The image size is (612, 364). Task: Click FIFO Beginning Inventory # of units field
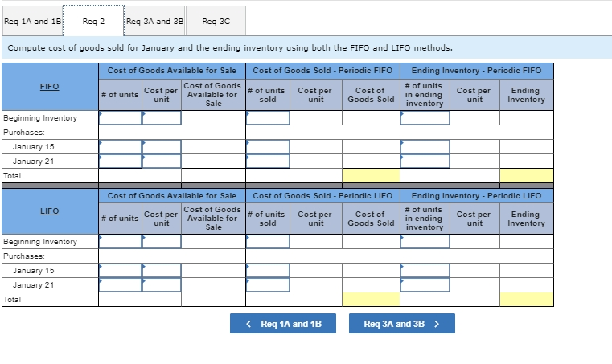[x=120, y=118]
